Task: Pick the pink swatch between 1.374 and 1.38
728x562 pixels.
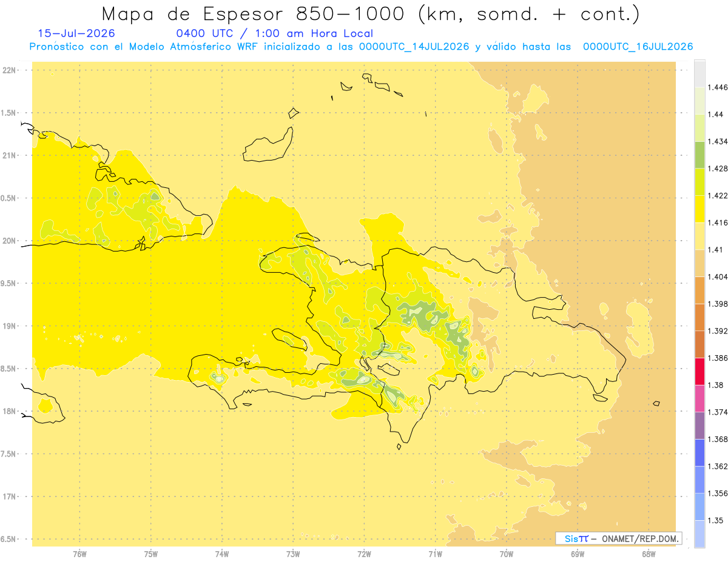Action: tap(699, 398)
